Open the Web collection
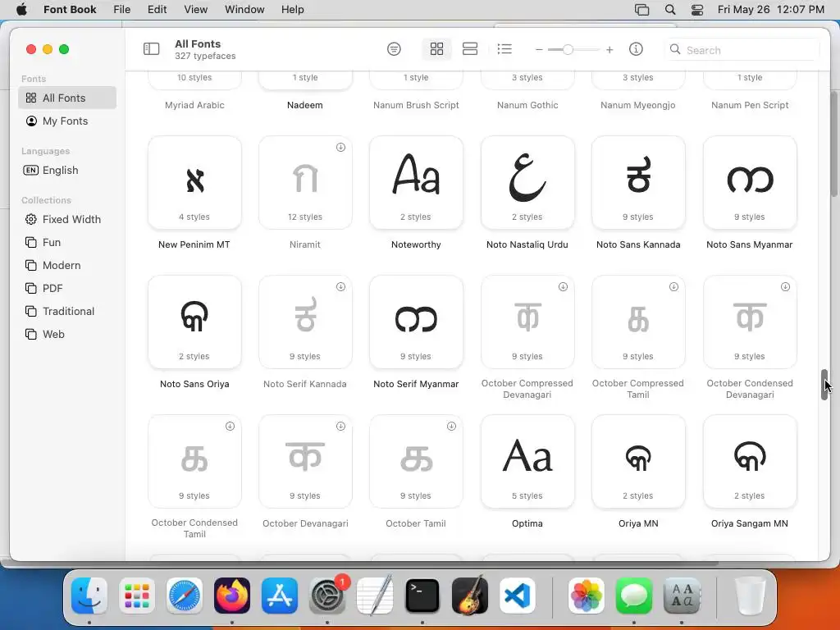The width and height of the screenshot is (840, 630). pyautogui.click(x=67, y=335)
